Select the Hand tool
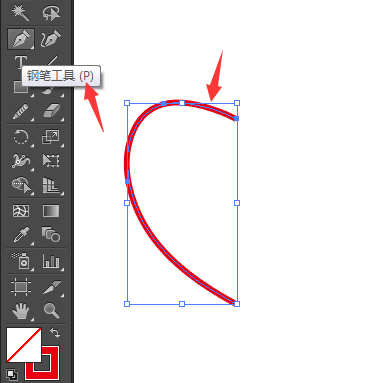 click(x=21, y=311)
